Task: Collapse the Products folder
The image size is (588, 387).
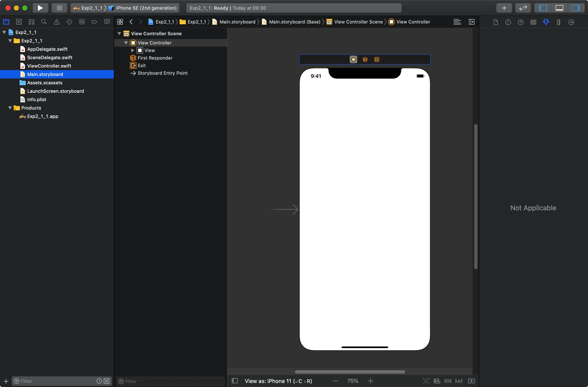Action: click(x=10, y=108)
